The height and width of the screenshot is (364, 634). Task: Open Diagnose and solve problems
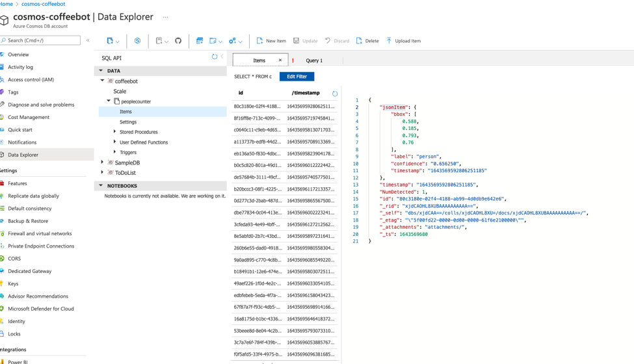tap(41, 105)
